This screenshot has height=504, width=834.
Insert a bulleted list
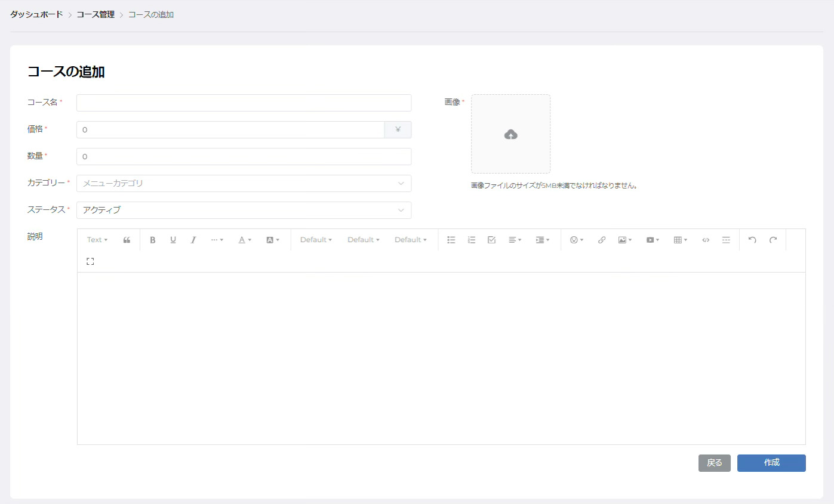pos(451,240)
